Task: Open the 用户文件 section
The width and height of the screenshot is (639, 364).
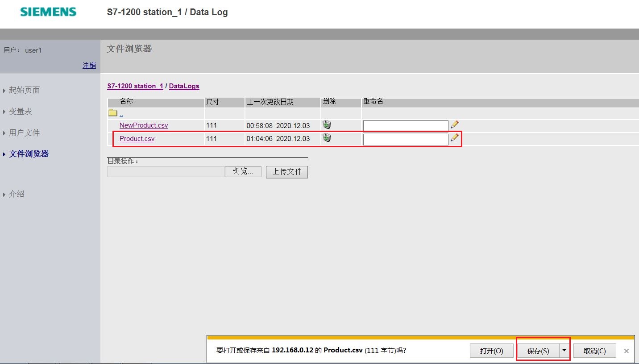Action: 25,133
